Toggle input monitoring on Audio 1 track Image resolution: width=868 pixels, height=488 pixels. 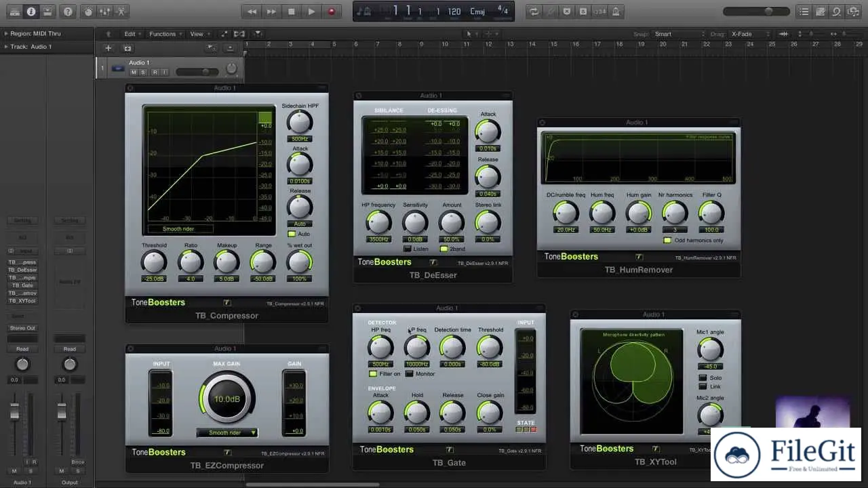point(164,72)
